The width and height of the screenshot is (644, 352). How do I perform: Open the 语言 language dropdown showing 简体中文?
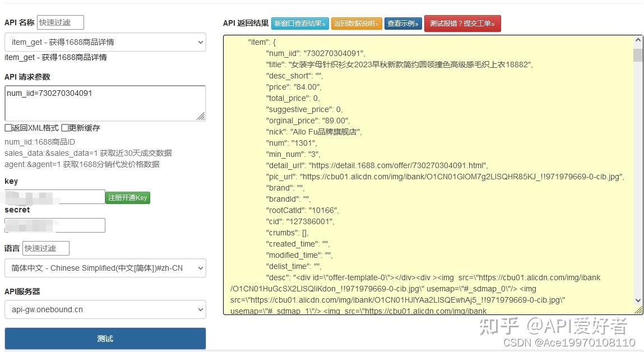105,268
